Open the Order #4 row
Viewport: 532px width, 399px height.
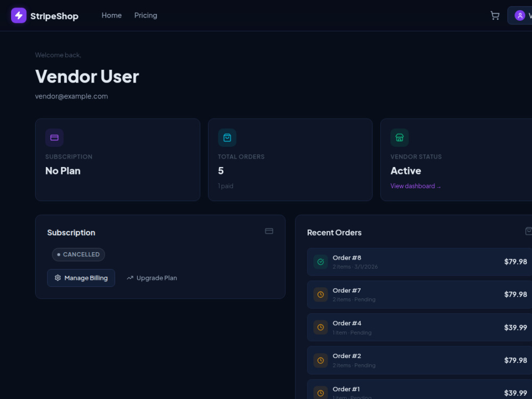419,327
